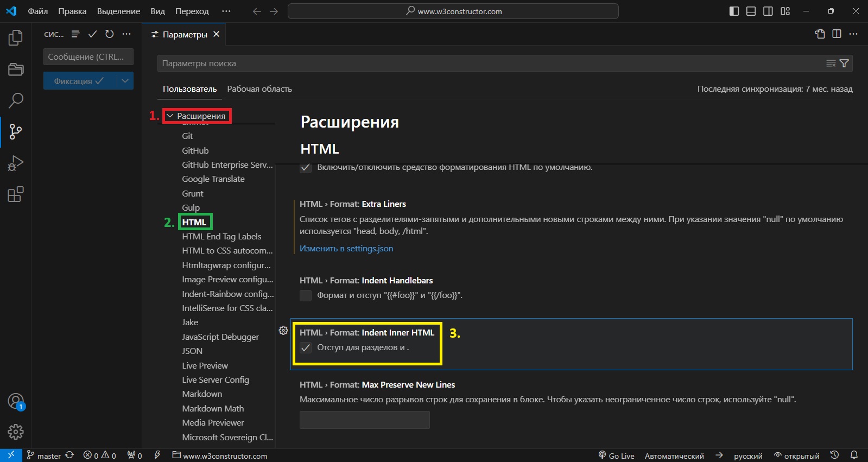Viewport: 868px width, 462px height.
Task: Open the Вид menu
Action: [x=157, y=11]
